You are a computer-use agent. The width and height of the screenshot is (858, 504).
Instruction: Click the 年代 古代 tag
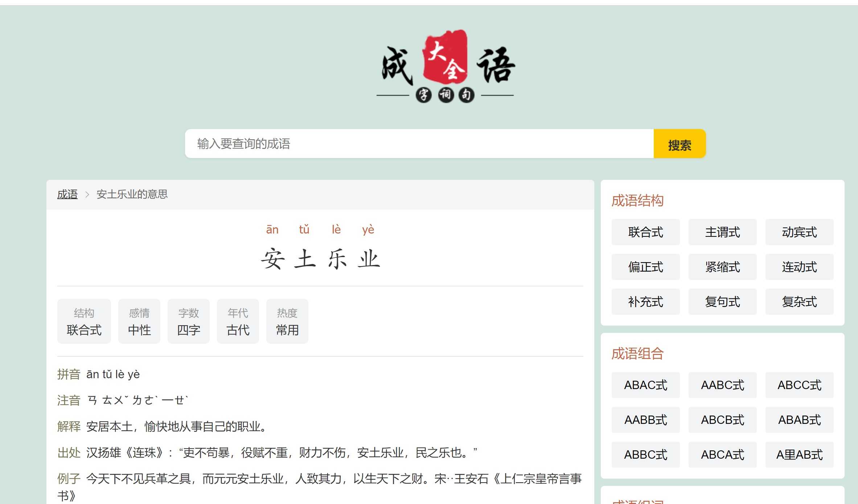(x=238, y=321)
